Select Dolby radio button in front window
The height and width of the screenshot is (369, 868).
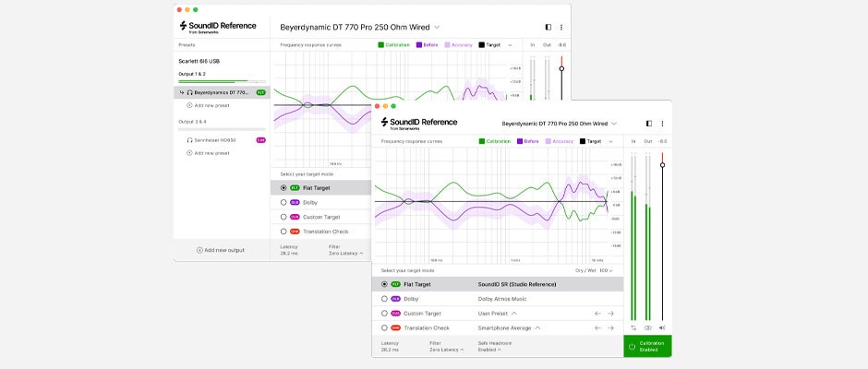384,299
